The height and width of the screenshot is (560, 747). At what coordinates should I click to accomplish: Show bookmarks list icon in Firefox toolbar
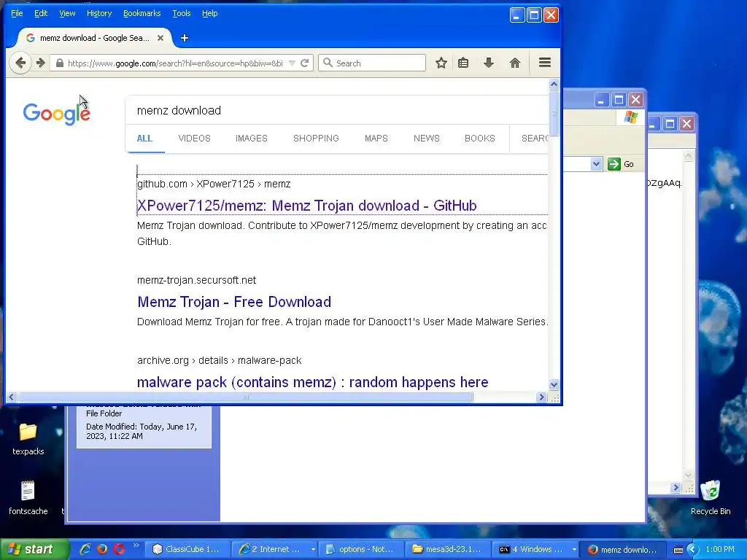(463, 63)
